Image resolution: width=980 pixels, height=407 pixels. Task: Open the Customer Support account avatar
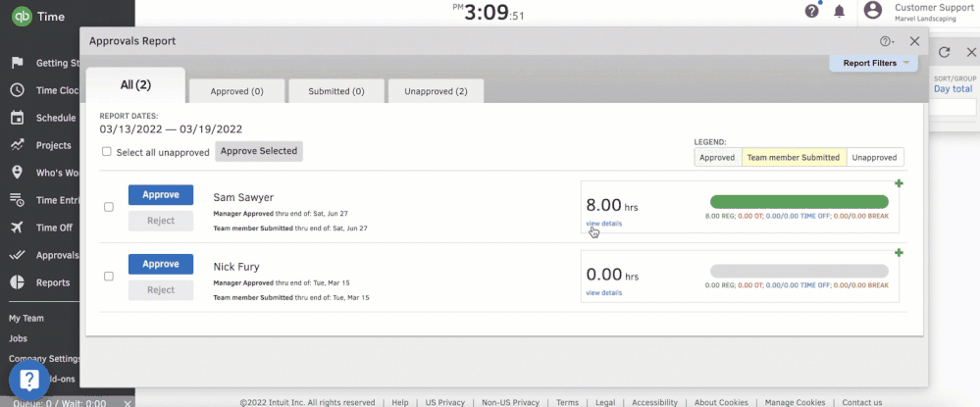coord(872,11)
